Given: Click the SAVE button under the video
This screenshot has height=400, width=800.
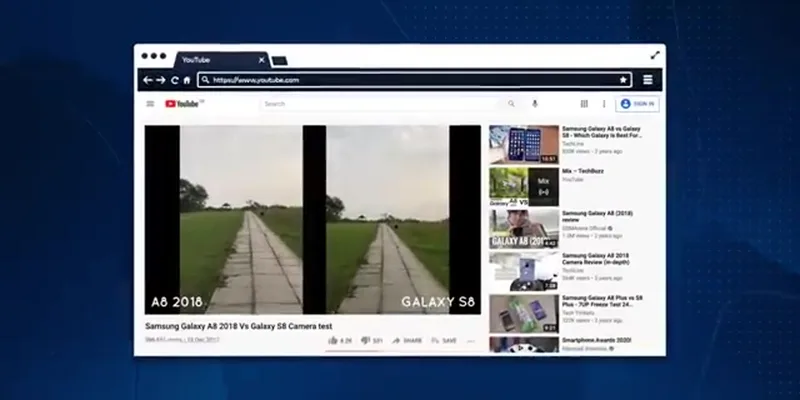Looking at the screenshot, I should (443, 340).
